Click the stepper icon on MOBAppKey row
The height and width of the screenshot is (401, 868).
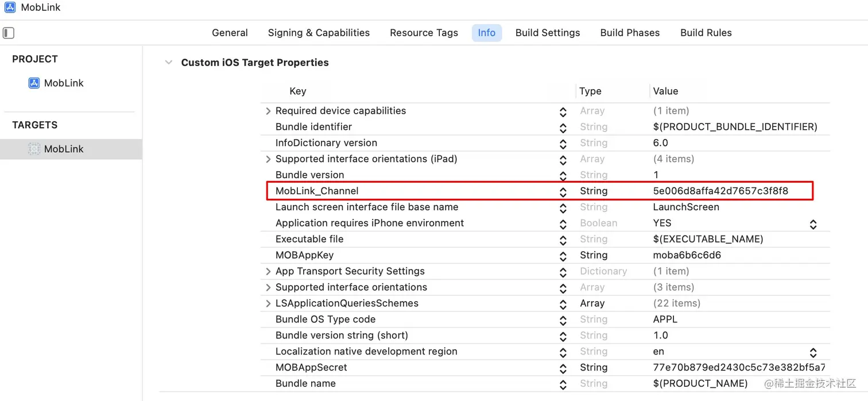(563, 256)
